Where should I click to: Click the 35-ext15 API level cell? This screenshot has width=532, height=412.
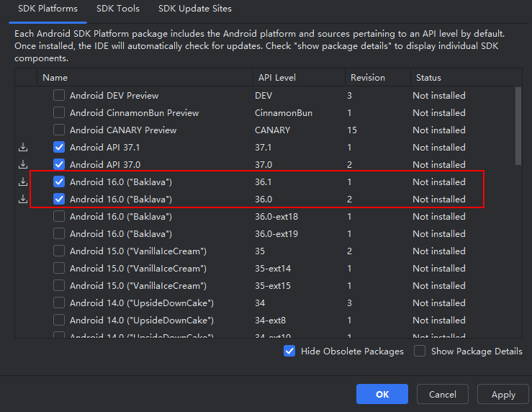273,286
